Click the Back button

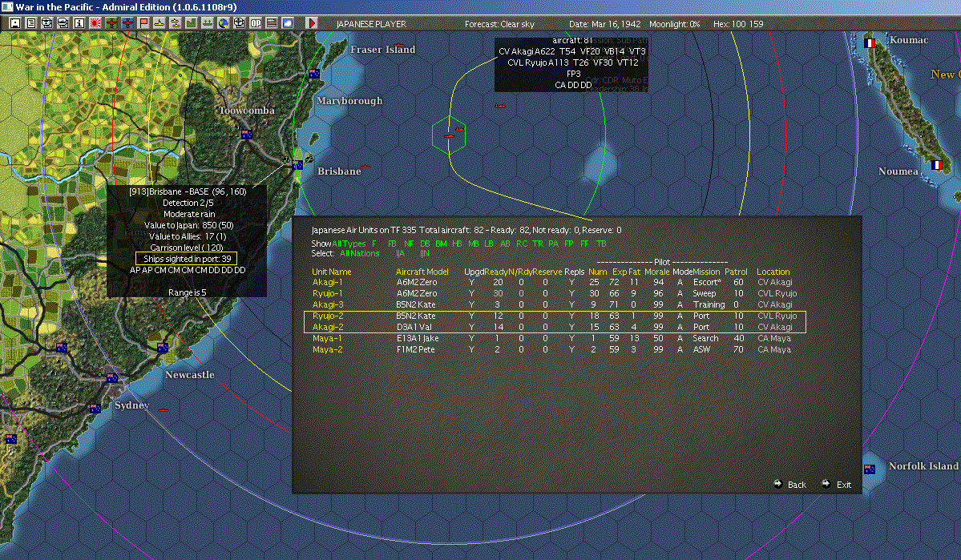tap(797, 485)
